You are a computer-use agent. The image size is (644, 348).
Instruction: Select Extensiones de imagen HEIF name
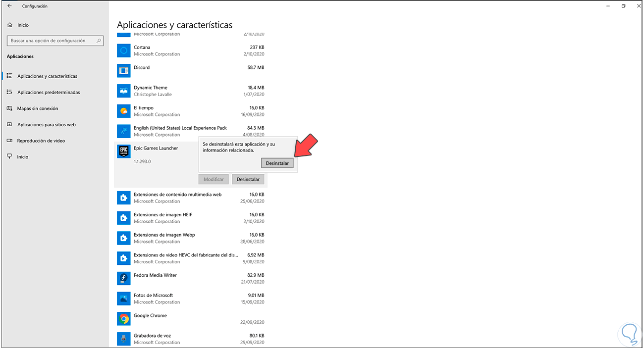[x=163, y=215]
